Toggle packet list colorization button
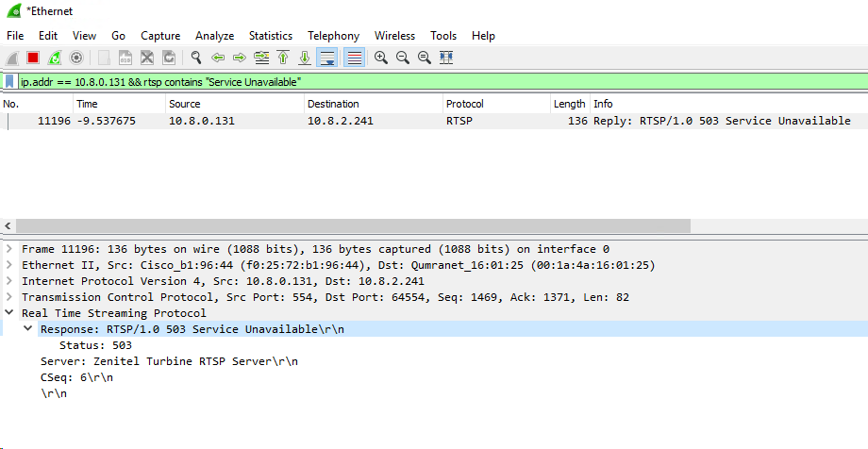This screenshot has height=449, width=868. coord(355,58)
